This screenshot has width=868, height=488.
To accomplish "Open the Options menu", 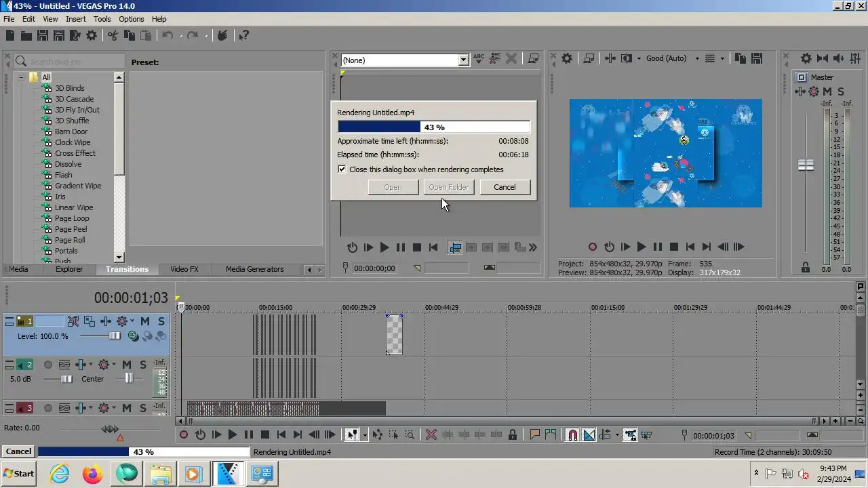I will pos(132,19).
